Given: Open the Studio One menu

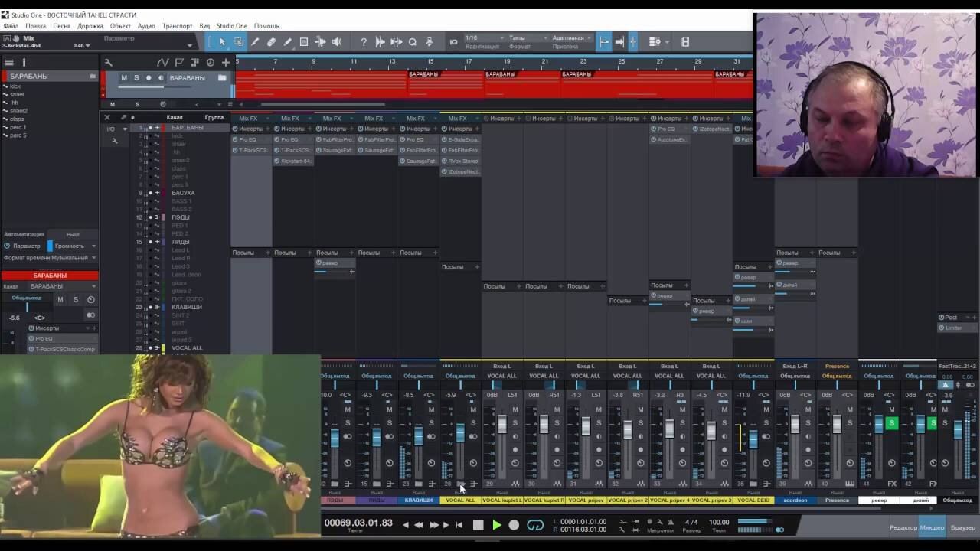Looking at the screenshot, I should point(232,26).
